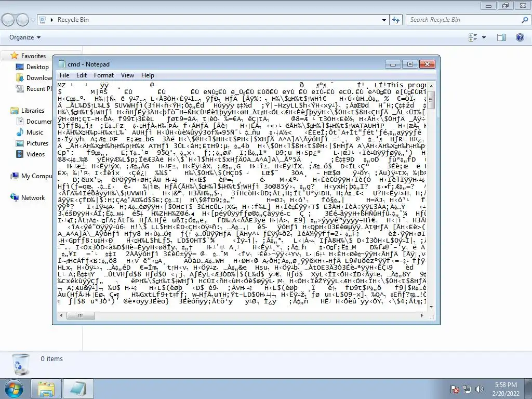Click the Favorites star icon
532x399 pixels.
(14, 55)
